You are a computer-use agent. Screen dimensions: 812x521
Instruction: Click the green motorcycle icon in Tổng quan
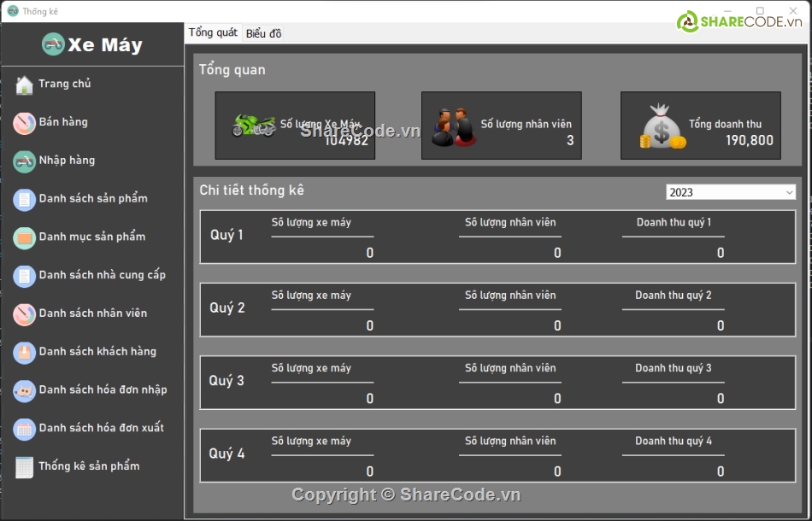pos(253,126)
